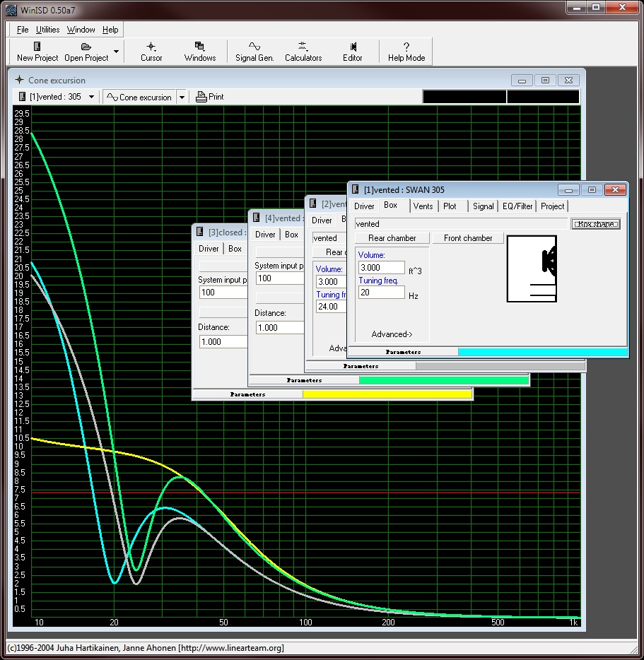Restore the Cone excursion graph window
This screenshot has width=644, height=660.
coord(545,80)
